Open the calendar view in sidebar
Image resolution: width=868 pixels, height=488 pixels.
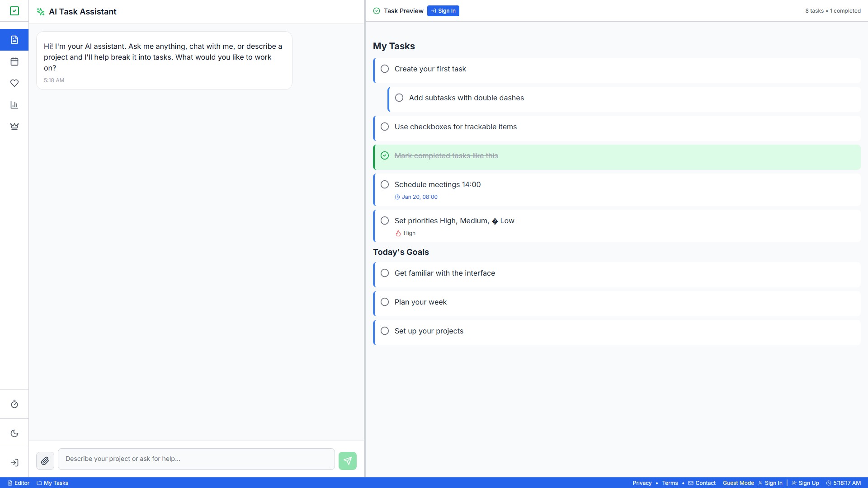pyautogui.click(x=14, y=61)
